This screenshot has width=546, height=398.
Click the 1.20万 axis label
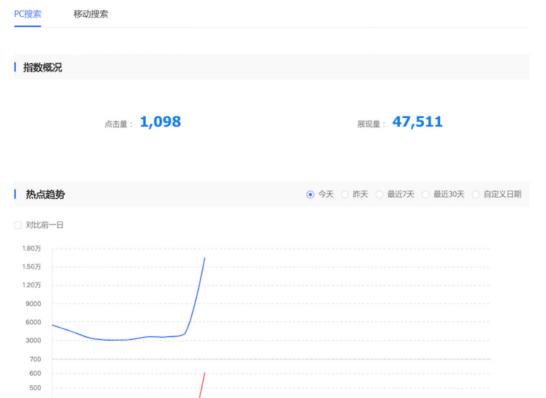pyautogui.click(x=31, y=285)
